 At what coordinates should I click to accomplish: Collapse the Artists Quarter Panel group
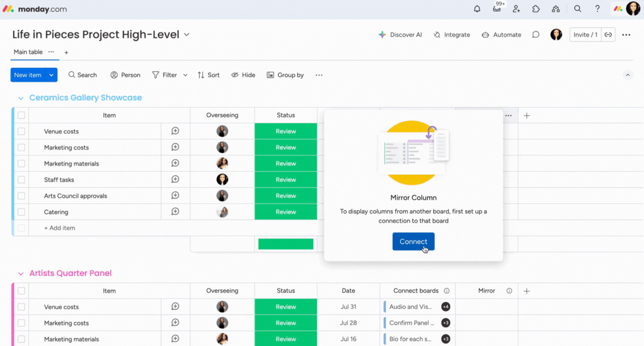(x=21, y=274)
